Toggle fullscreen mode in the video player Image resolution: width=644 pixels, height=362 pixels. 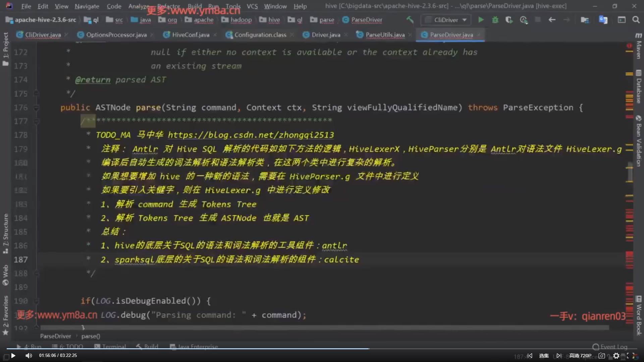tap(631, 356)
